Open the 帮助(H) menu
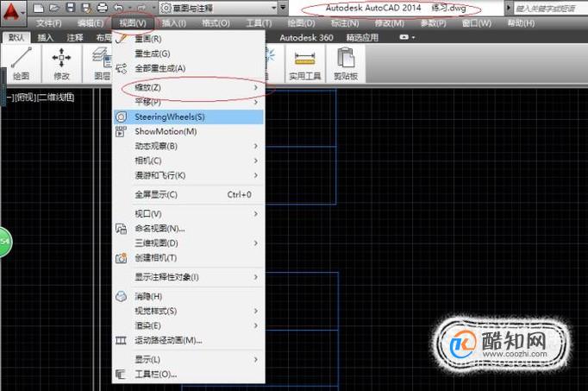This screenshot has width=588, height=391. 521,23
